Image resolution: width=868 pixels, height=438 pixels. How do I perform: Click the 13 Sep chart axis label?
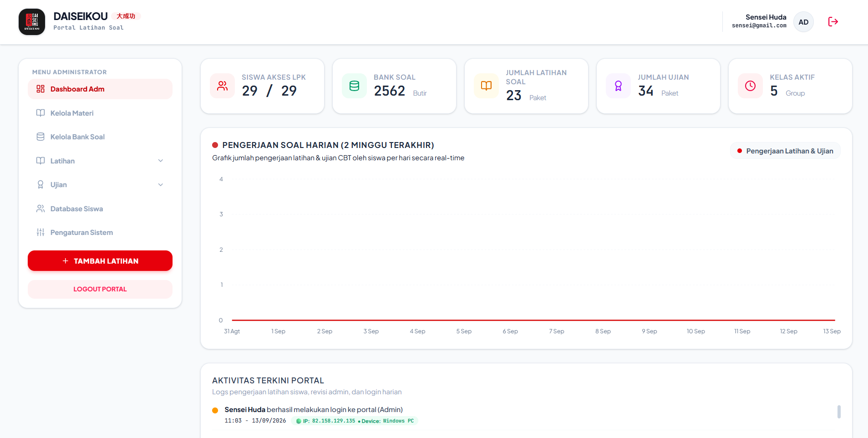click(x=832, y=331)
